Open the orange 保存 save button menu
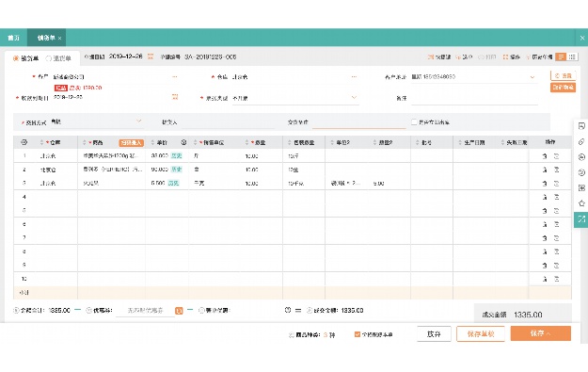Screen dimensions: 588x372 (x=540, y=333)
